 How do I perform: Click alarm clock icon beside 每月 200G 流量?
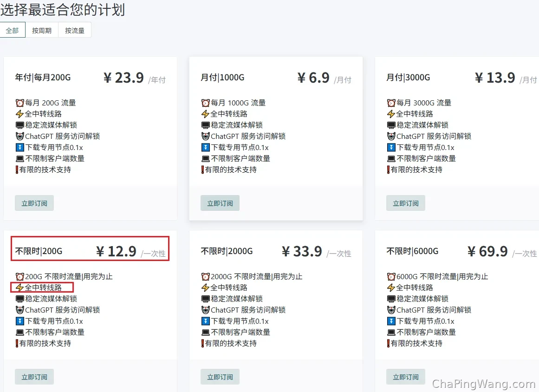point(20,103)
